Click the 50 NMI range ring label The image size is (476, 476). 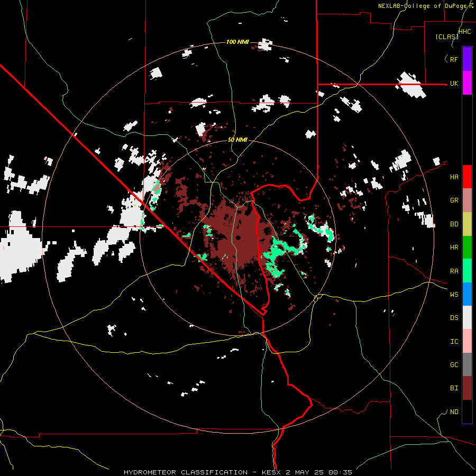pos(237,140)
